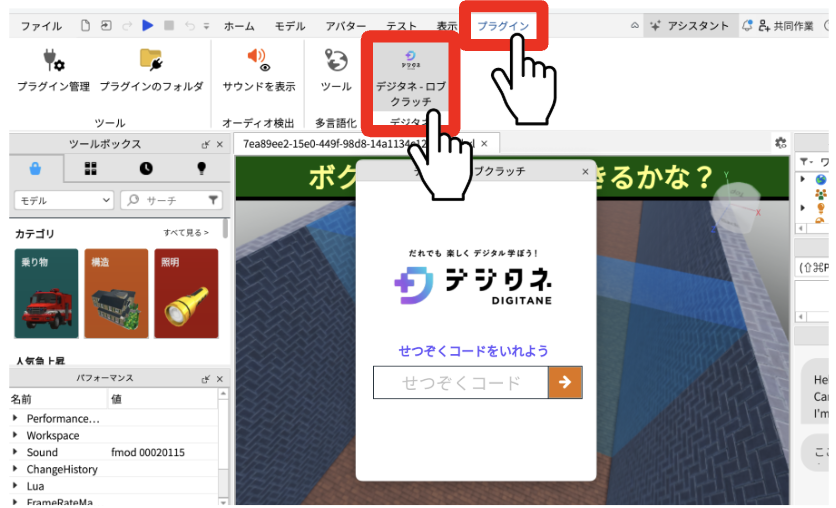Switch to the 表示 ribbon tab
836x508 pixels.
[x=447, y=26]
